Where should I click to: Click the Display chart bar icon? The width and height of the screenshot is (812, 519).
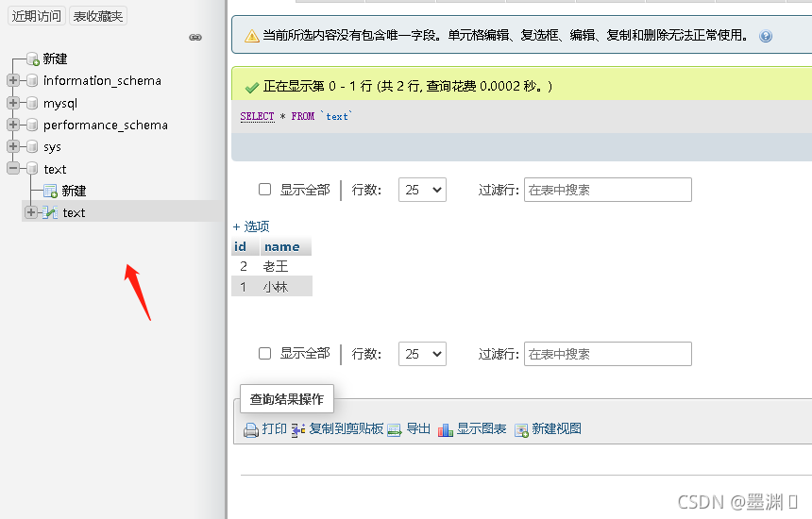pyautogui.click(x=446, y=429)
